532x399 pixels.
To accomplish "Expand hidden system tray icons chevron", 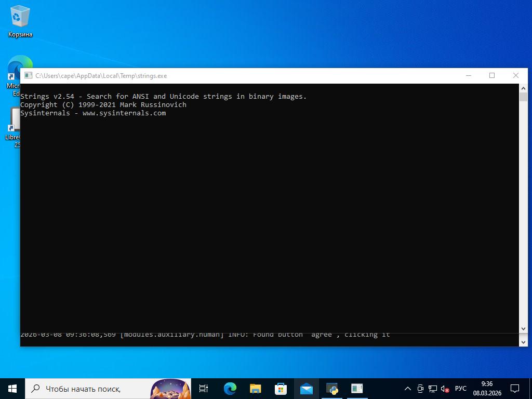I will 408,389.
